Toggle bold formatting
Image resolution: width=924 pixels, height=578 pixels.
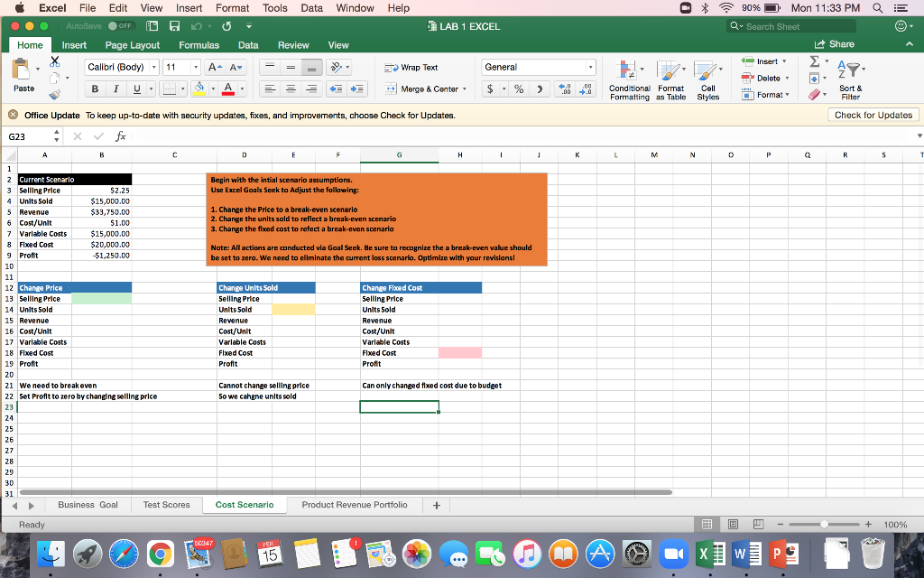pos(95,89)
